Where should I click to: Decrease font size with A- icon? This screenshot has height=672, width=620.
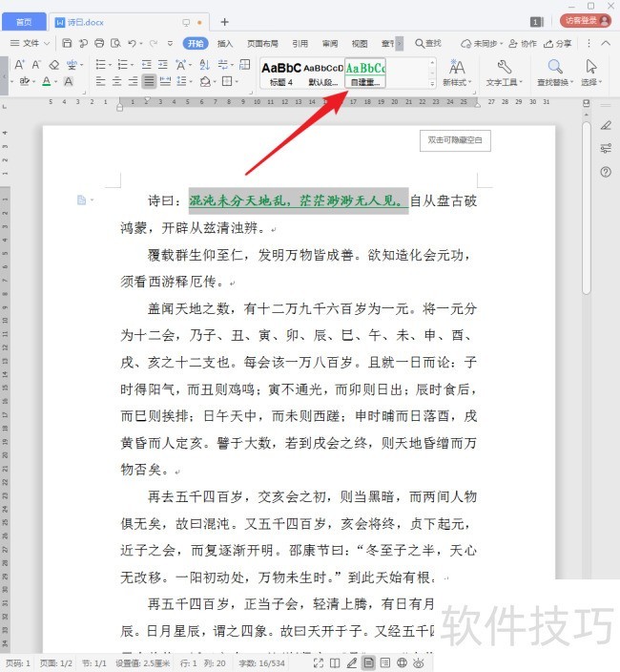pyautogui.click(x=36, y=65)
